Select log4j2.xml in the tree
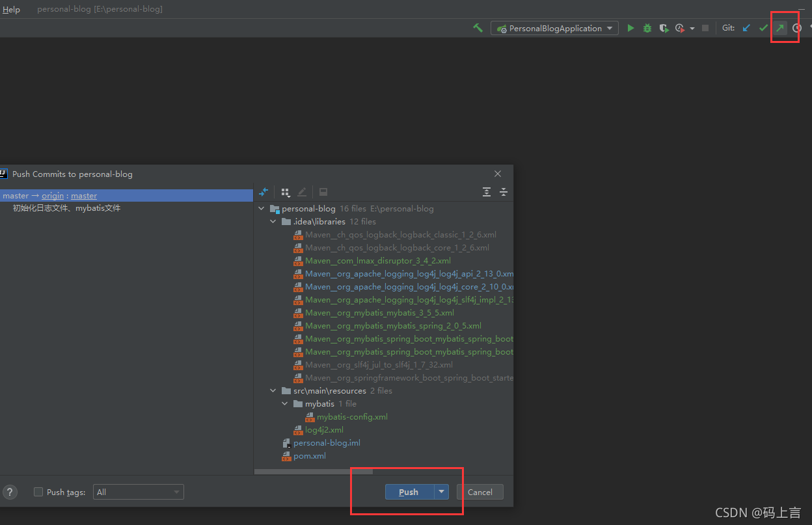Viewport: 812px width, 525px height. click(324, 430)
